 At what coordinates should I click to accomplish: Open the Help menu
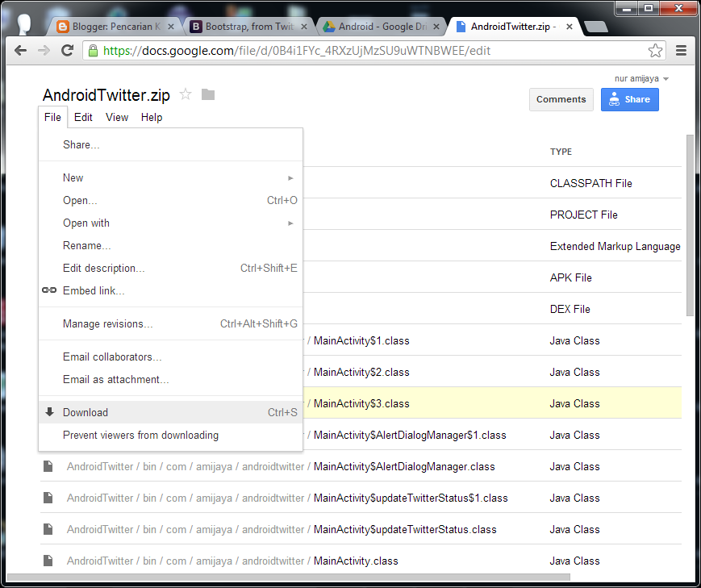point(152,117)
